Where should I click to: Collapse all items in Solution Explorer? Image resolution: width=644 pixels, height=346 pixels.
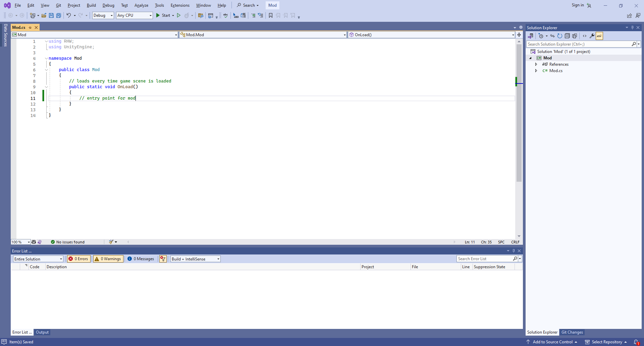tap(567, 36)
